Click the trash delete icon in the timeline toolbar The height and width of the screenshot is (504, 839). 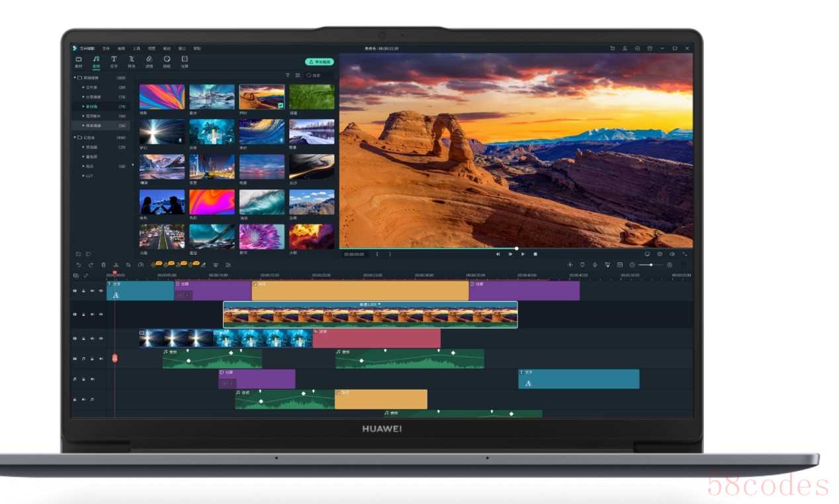coord(103,265)
